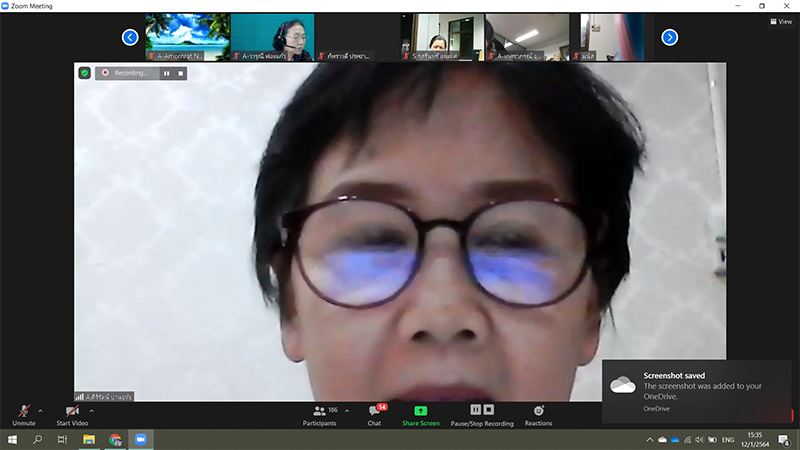
Task: Stop recording in the bottom toolbar
Action: pos(489,410)
